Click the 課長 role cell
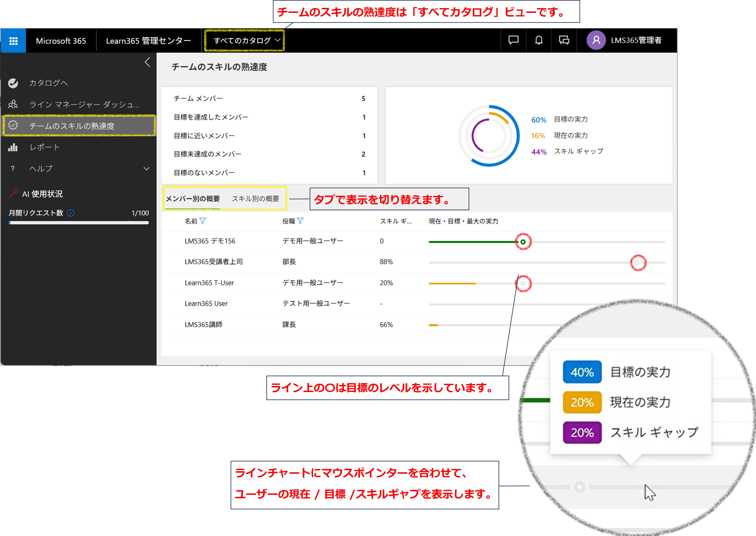Viewport: 756px width, 536px height. (x=289, y=324)
